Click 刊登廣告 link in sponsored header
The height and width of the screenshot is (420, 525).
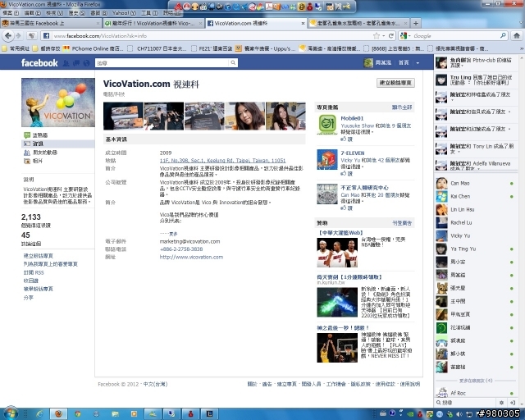402,223
